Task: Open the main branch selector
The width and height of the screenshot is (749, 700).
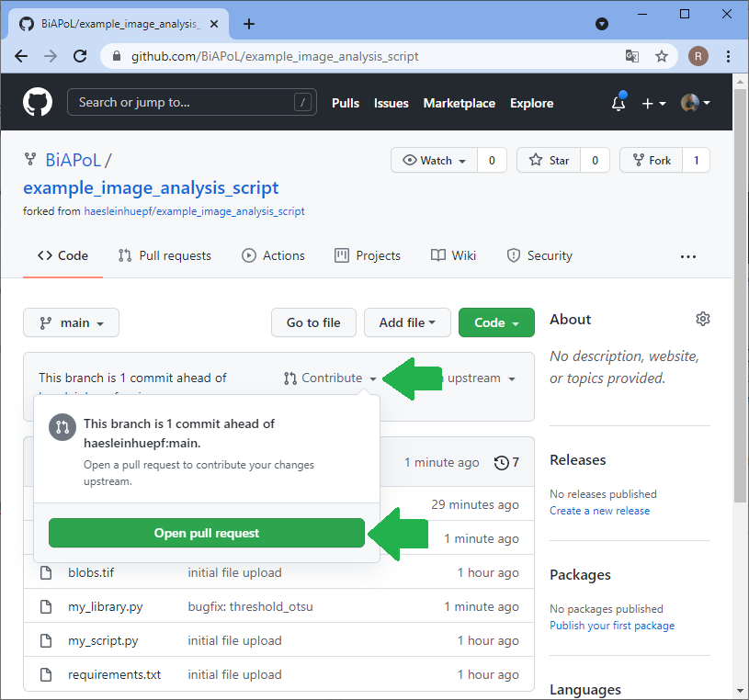Action: [71, 322]
